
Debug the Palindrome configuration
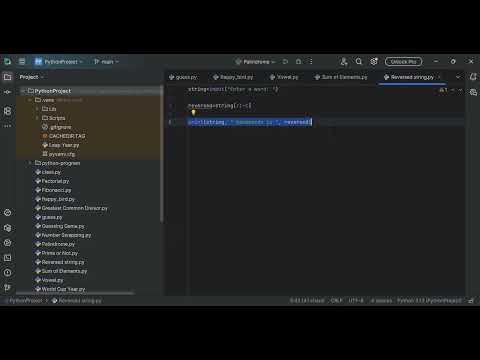click(x=299, y=62)
